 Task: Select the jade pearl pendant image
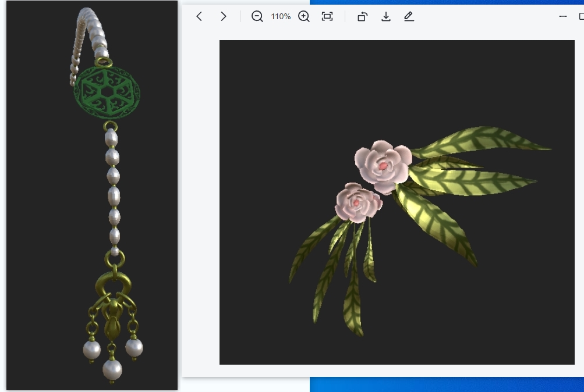(92, 195)
